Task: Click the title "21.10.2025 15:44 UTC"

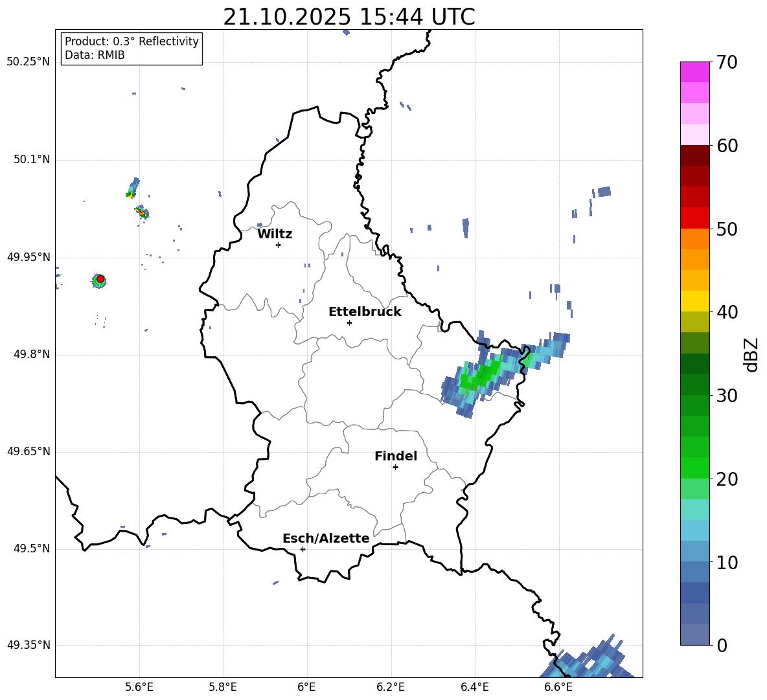Action: (x=349, y=17)
